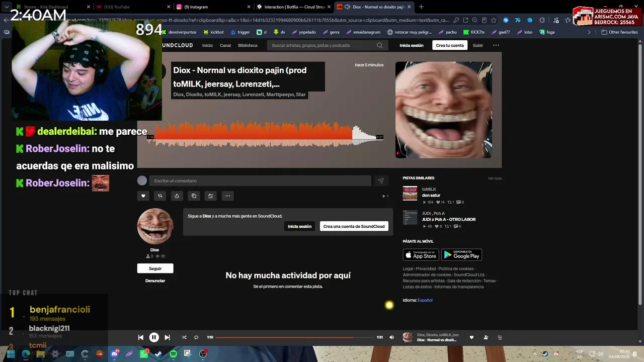
Task: Open the kickbot bookmark
Action: pyautogui.click(x=213, y=32)
